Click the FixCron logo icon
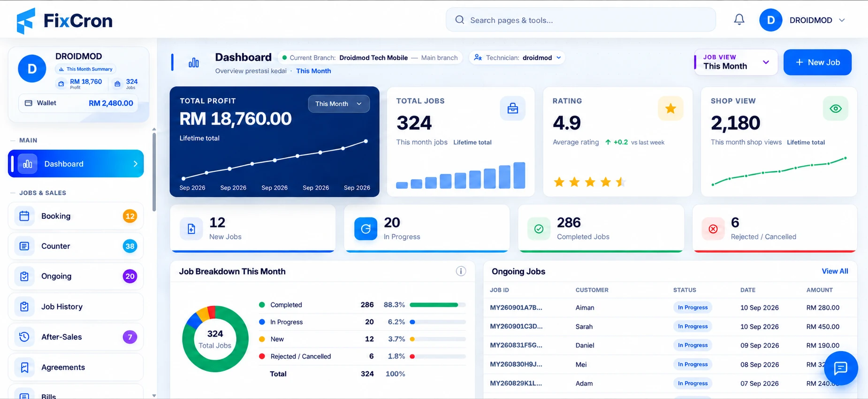 26,21
